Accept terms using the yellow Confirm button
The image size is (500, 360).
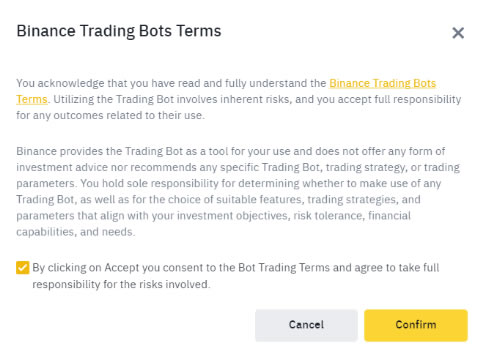pos(416,325)
